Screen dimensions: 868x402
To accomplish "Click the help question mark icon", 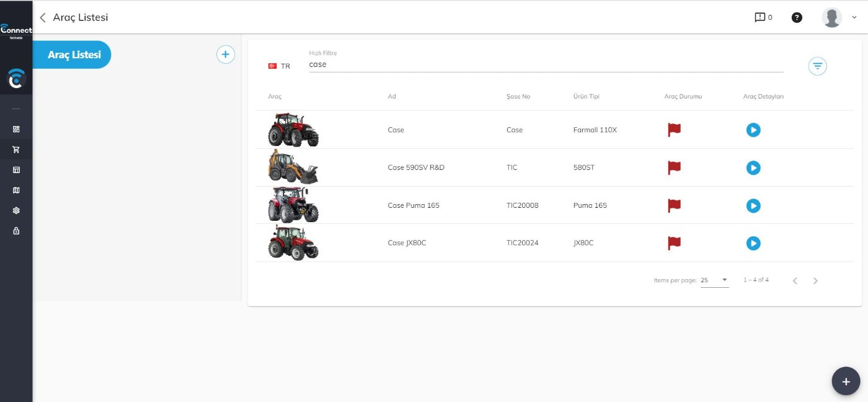I will [797, 17].
